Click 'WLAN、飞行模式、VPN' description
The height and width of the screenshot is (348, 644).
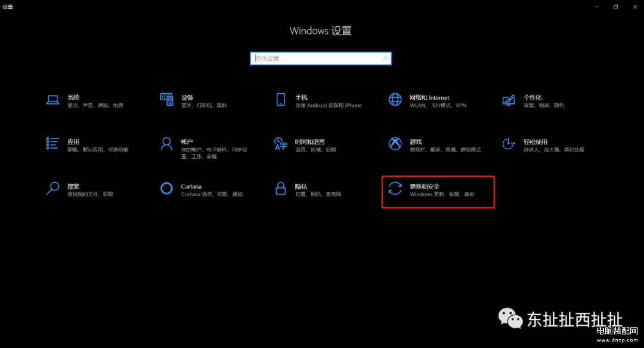point(438,105)
